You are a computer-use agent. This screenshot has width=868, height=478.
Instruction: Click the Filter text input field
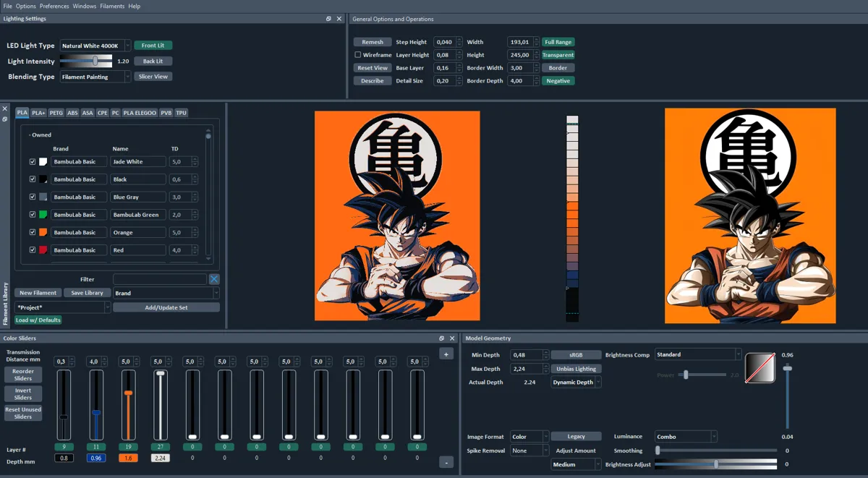[160, 279]
